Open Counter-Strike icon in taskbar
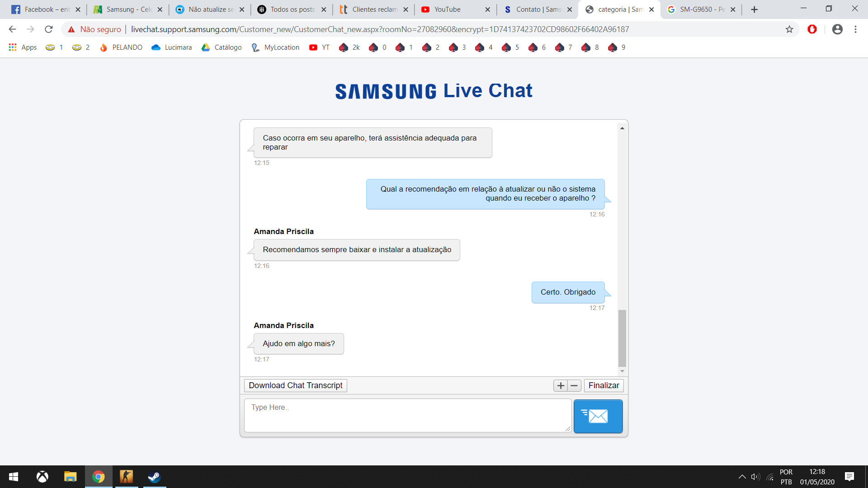 coord(127,477)
